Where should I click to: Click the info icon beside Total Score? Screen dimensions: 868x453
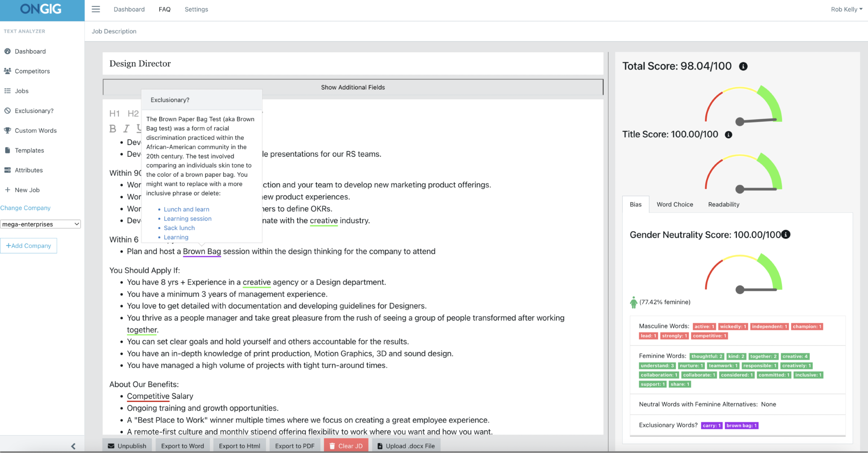[x=744, y=66]
